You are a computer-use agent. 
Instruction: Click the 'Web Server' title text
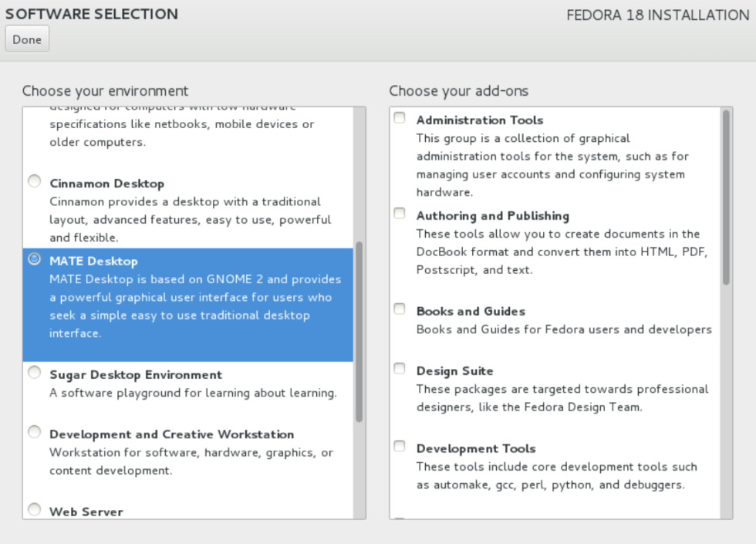[x=86, y=512]
